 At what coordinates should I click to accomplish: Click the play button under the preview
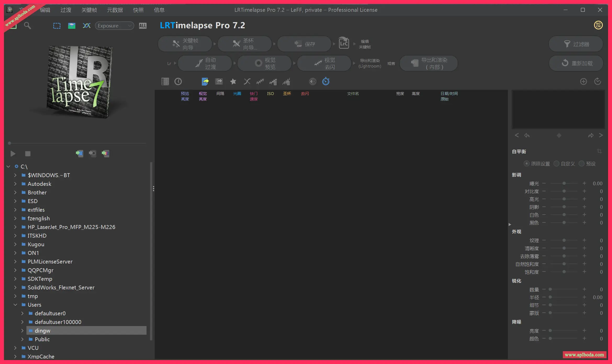click(13, 154)
